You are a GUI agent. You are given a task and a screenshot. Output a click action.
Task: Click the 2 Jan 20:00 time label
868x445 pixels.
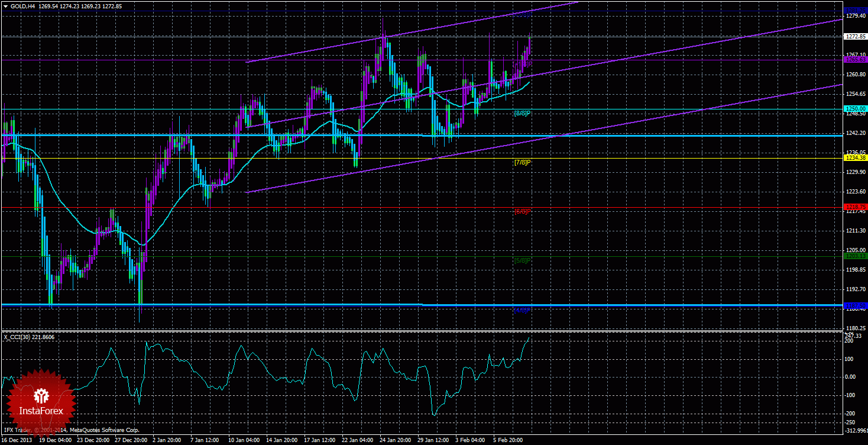tap(167, 440)
